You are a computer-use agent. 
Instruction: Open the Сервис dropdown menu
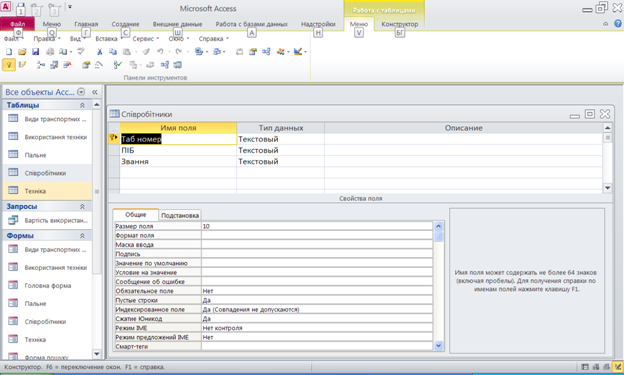145,39
